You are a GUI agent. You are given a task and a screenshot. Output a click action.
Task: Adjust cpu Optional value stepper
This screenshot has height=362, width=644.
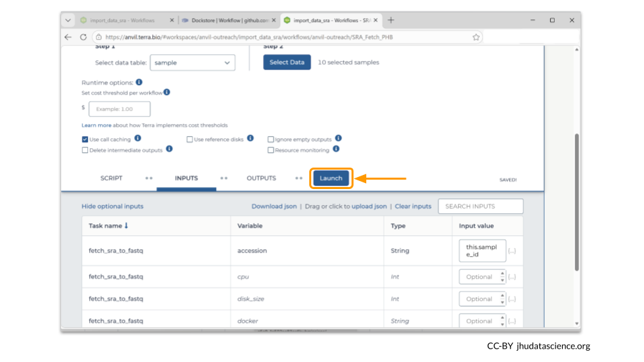click(502, 277)
